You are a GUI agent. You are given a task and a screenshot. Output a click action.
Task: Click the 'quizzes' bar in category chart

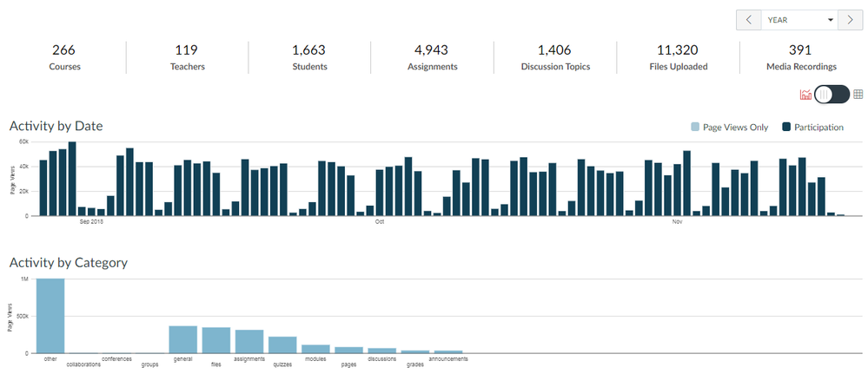pos(282,344)
